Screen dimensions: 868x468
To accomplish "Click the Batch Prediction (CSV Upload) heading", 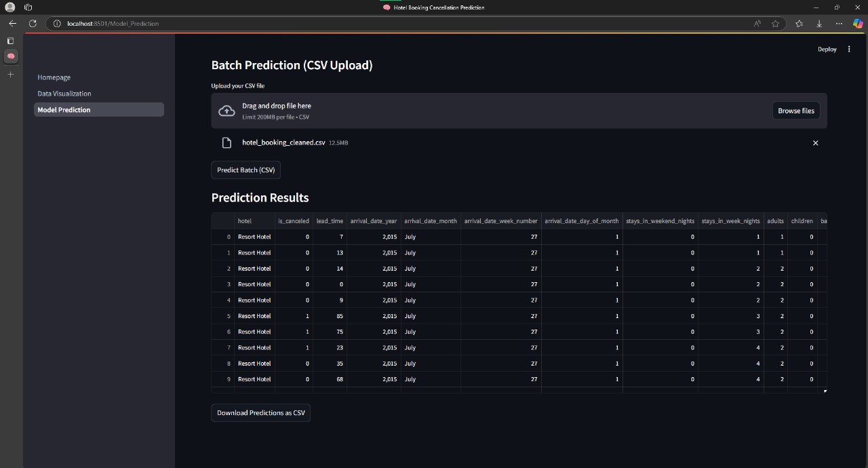I will tap(292, 65).
